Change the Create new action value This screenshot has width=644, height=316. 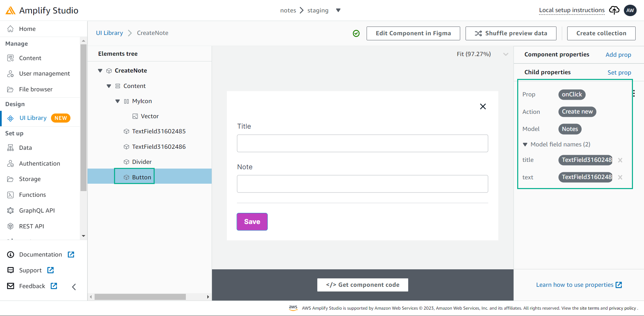(577, 112)
